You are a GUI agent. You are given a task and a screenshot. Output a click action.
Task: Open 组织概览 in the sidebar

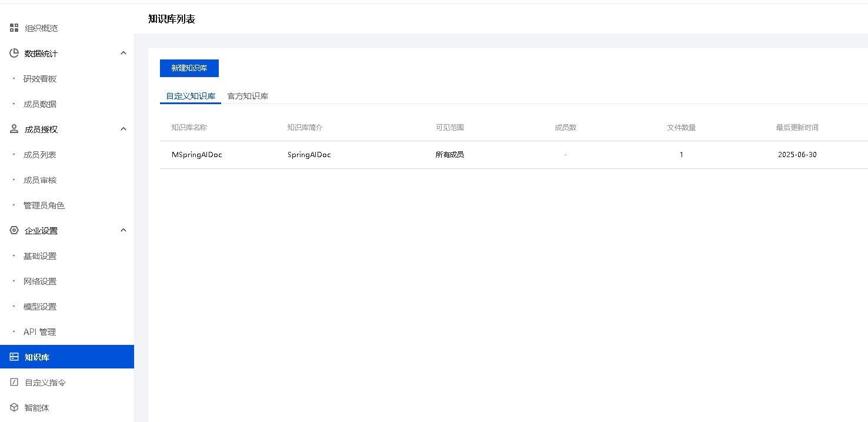coord(41,28)
